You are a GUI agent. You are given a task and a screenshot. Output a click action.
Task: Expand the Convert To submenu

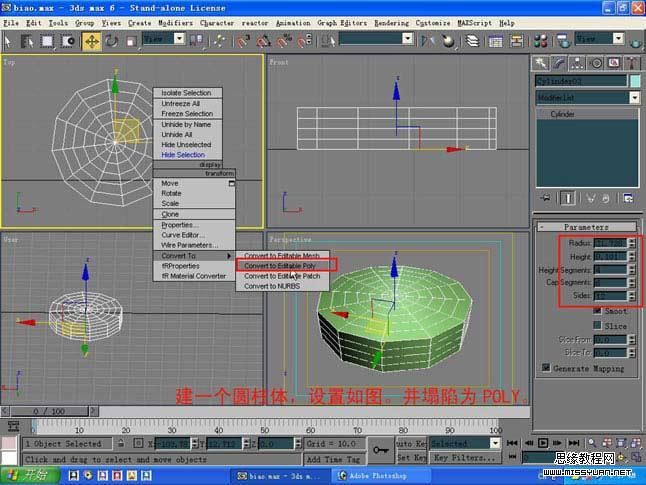pos(194,255)
